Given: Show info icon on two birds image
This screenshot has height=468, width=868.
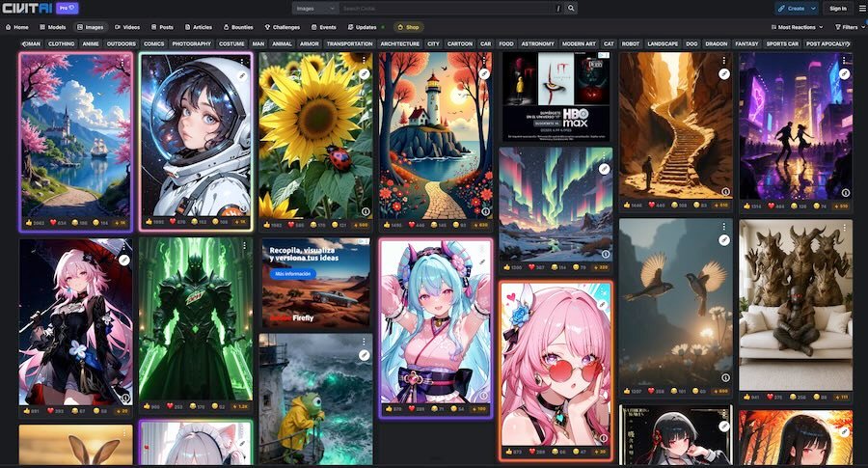Looking at the screenshot, I should click(725, 377).
